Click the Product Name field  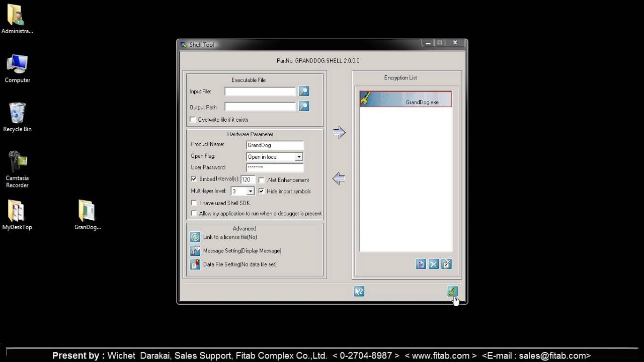275,145
